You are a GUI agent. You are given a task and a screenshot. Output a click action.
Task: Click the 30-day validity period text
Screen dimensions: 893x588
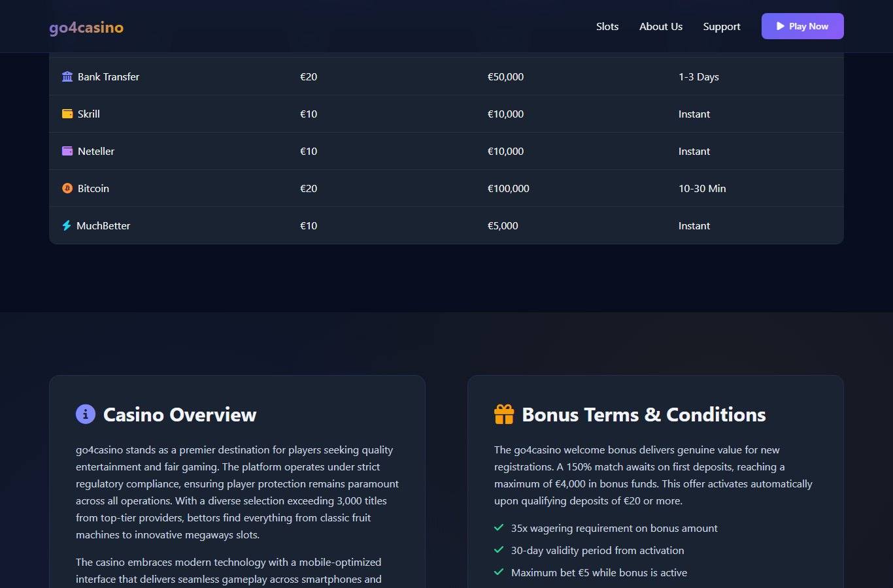pyautogui.click(x=598, y=550)
